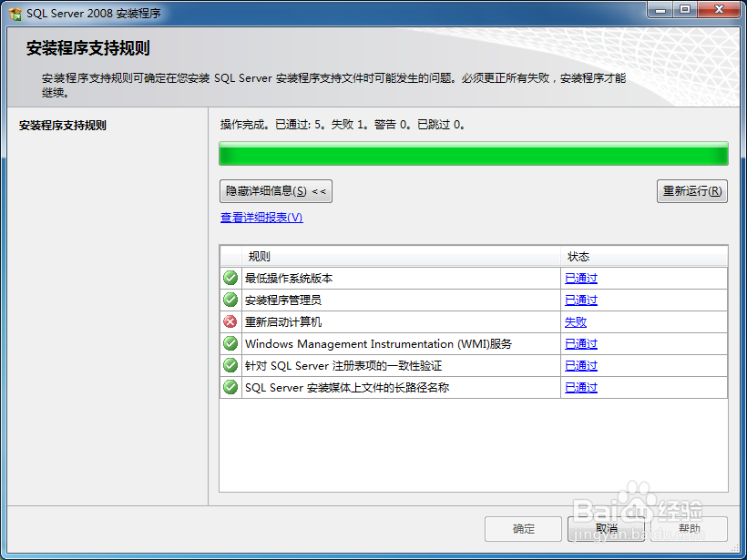Click the check icon beside SQL Server 注册表项一致性验证
The width and height of the screenshot is (747, 560).
pos(230,365)
